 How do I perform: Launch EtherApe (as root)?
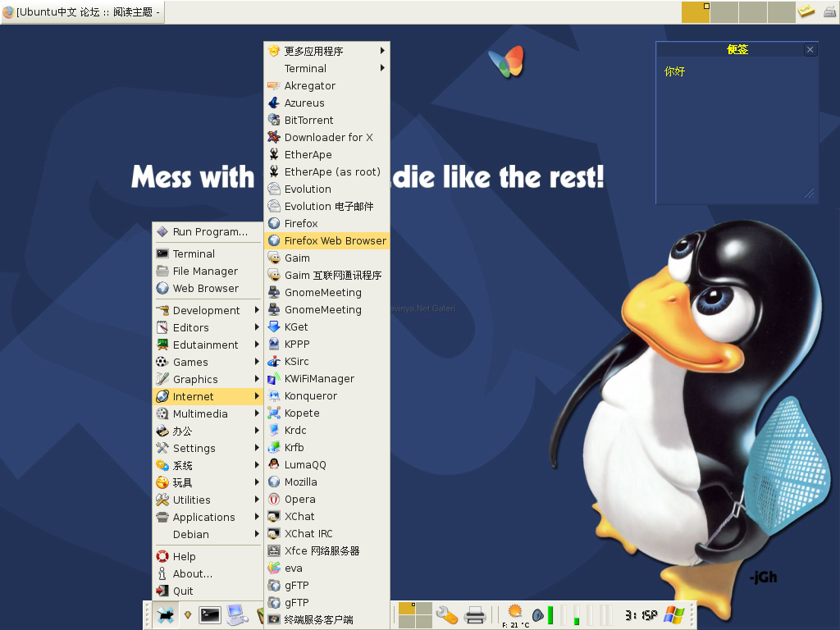(326, 171)
